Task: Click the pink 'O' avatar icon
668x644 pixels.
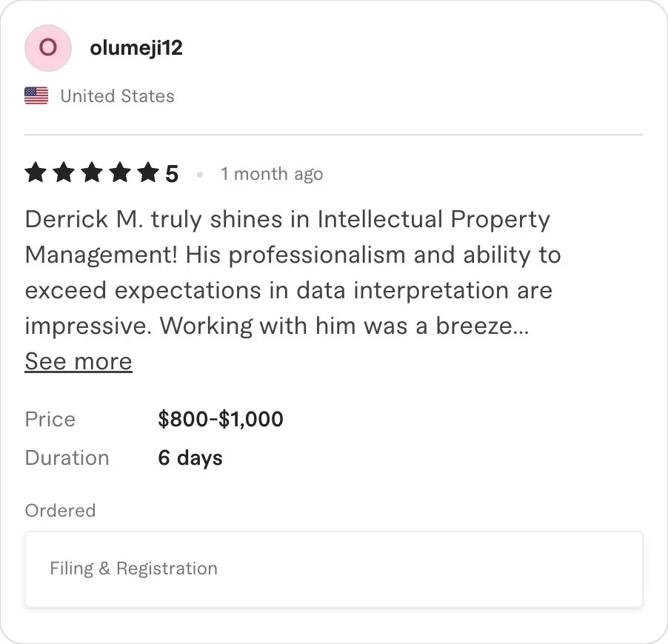Action: pyautogui.click(x=48, y=48)
